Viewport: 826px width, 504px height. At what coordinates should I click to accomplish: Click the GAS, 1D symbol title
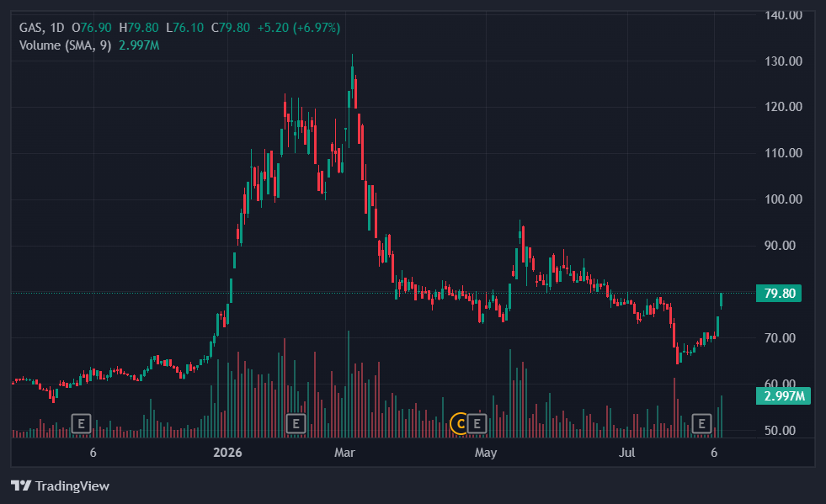coord(41,28)
